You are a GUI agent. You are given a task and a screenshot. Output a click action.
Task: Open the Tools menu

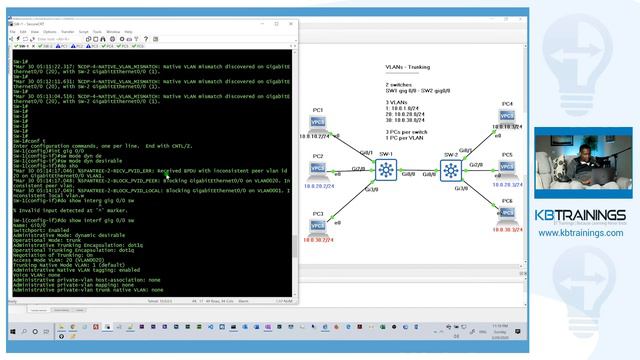click(x=97, y=32)
